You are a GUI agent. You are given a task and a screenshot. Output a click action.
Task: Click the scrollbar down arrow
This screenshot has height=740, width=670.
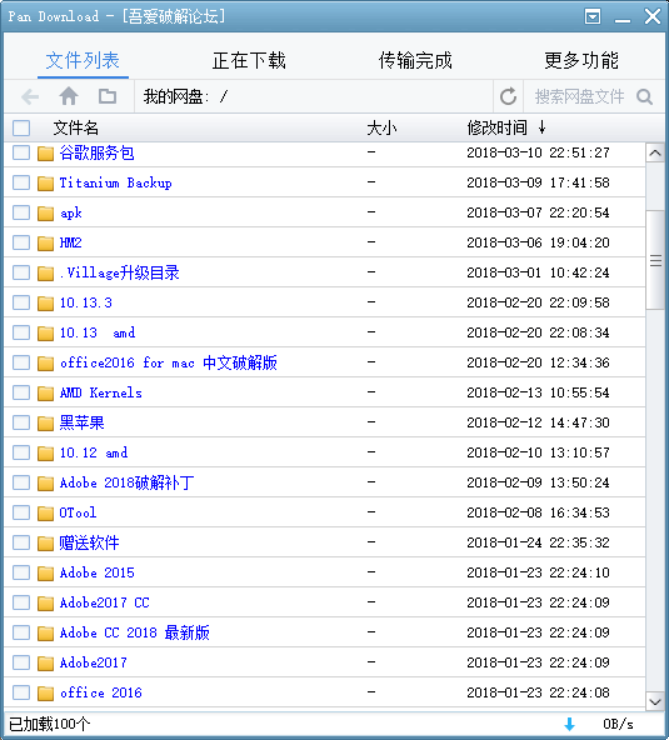click(x=655, y=701)
